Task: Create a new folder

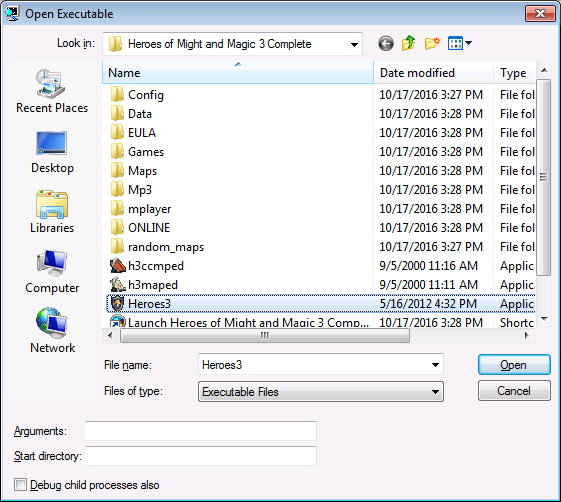Action: [432, 44]
